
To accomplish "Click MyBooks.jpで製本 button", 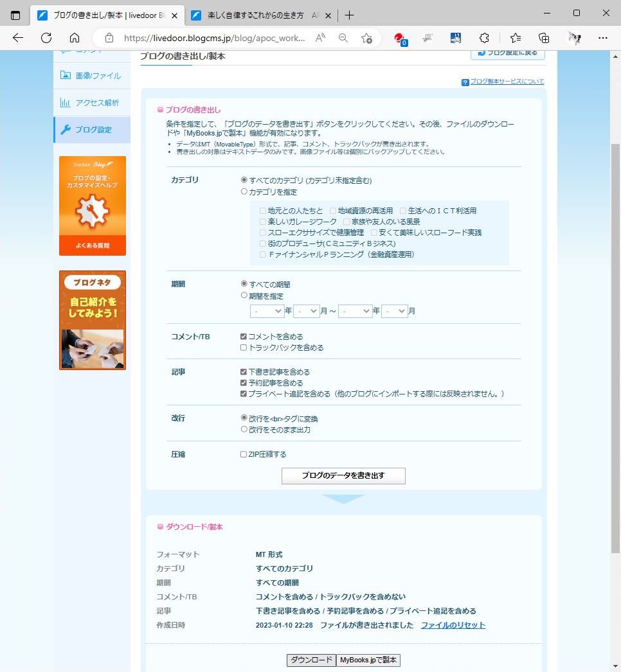I will coord(368,660).
